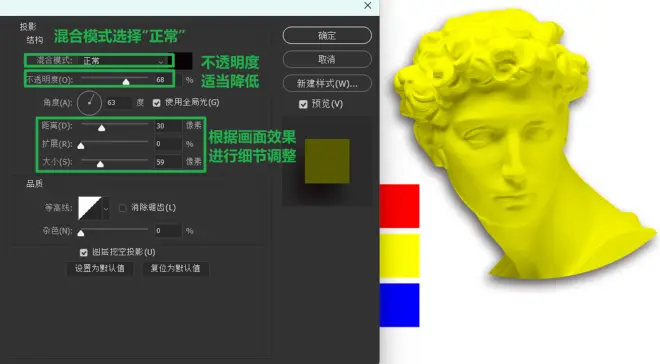
Task: Click the red color square on canvas
Action: [x=399, y=206]
